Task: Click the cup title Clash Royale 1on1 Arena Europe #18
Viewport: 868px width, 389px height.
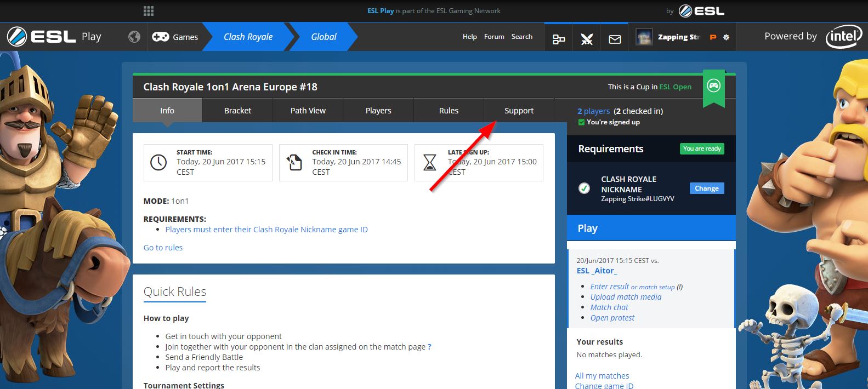Action: click(x=230, y=87)
